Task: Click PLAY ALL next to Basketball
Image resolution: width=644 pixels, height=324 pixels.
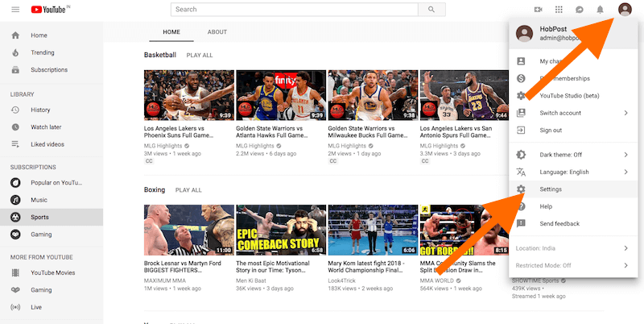Action: [200, 55]
